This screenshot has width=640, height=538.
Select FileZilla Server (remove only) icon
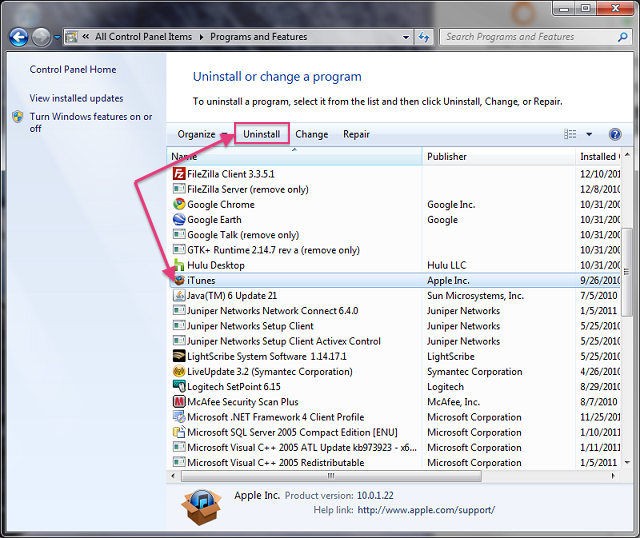click(179, 189)
